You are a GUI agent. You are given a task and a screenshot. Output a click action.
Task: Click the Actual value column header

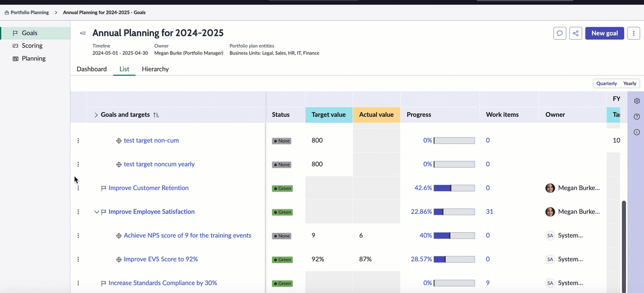(376, 115)
